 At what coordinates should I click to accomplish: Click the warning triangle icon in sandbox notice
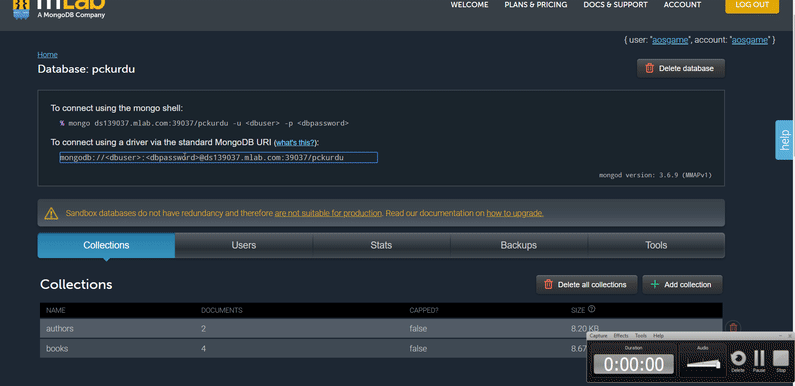point(51,214)
